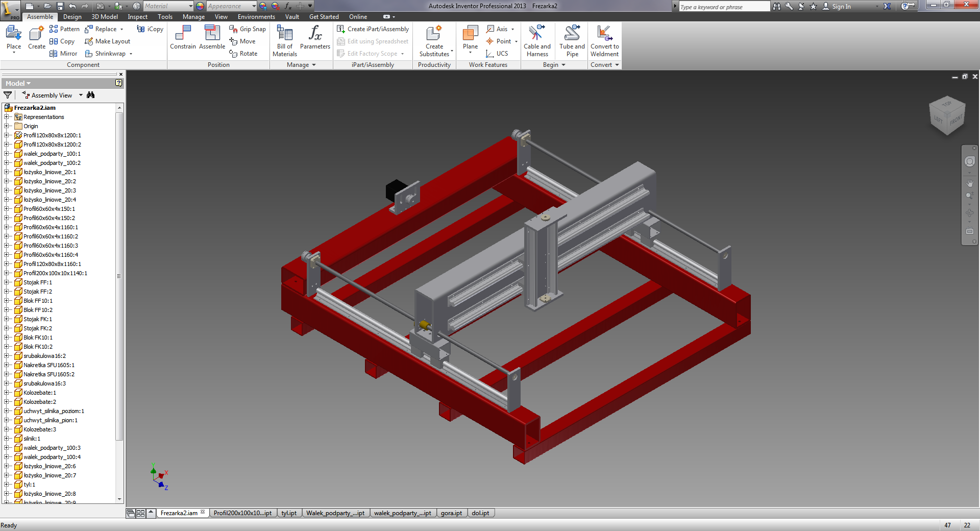This screenshot has height=531, width=980.
Task: Select the Pattern tool
Action: 64,29
